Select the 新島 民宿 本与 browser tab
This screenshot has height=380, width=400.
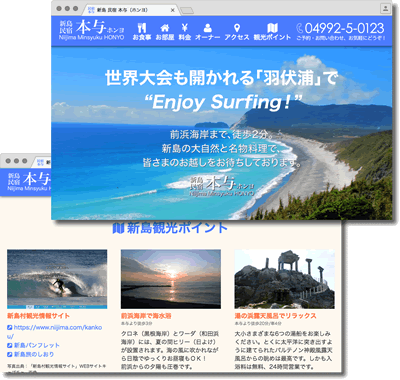(130, 10)
